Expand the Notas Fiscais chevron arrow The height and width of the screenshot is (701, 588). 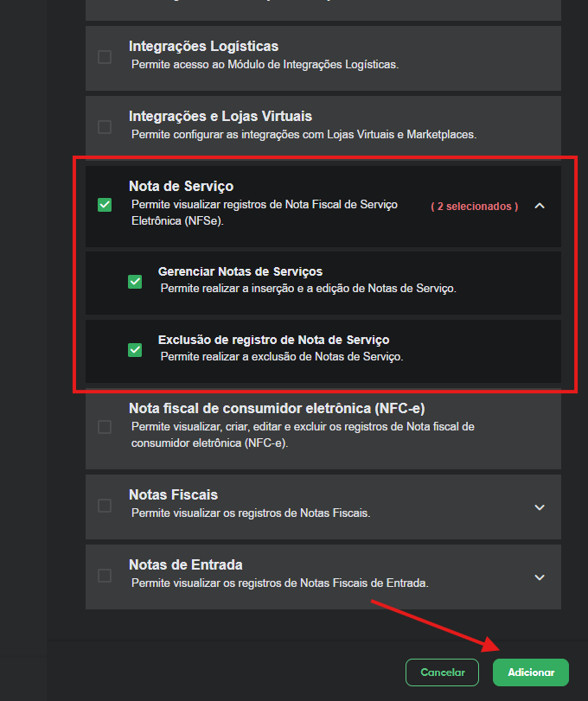[540, 507]
